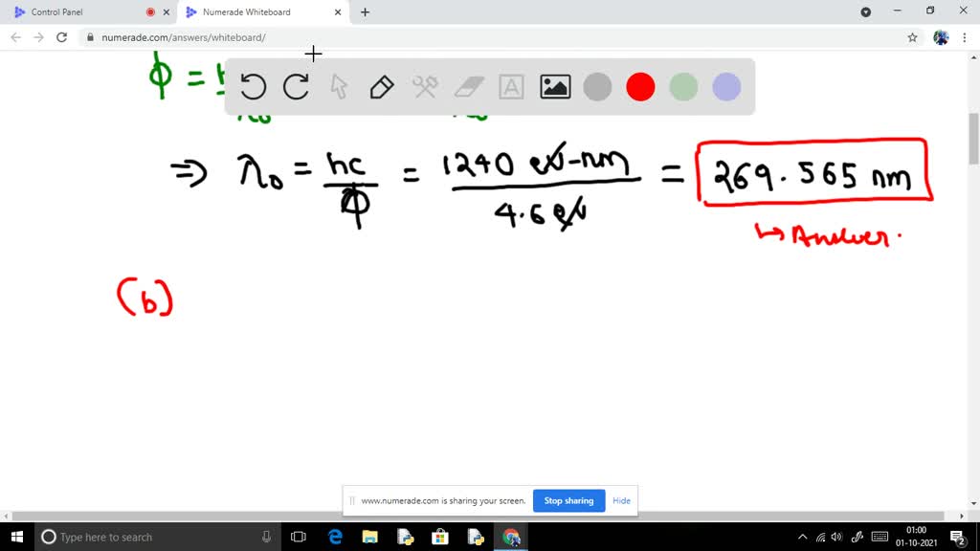The image size is (980, 551).
Task: Click the Undo icon on the whiteboard toolbar
Action: click(253, 86)
